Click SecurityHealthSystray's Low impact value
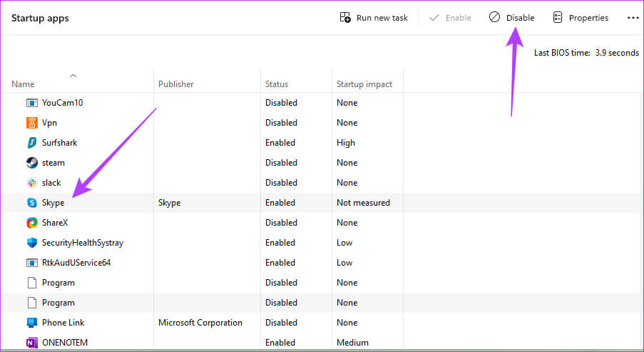This screenshot has width=644, height=352. (x=344, y=243)
